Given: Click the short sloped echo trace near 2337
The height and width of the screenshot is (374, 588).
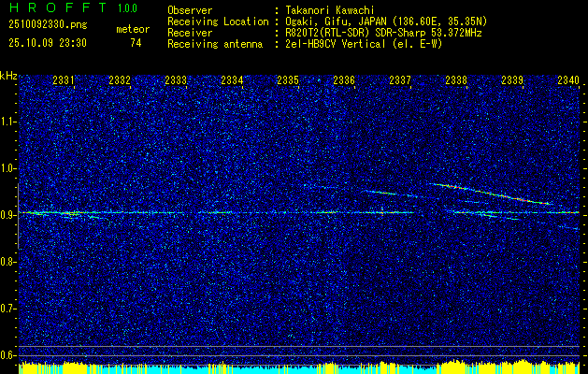Looking at the screenshot, I should tap(392, 194).
